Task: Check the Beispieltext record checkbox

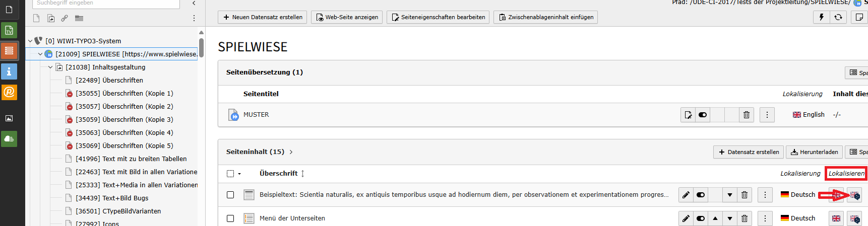Action: pyautogui.click(x=230, y=195)
